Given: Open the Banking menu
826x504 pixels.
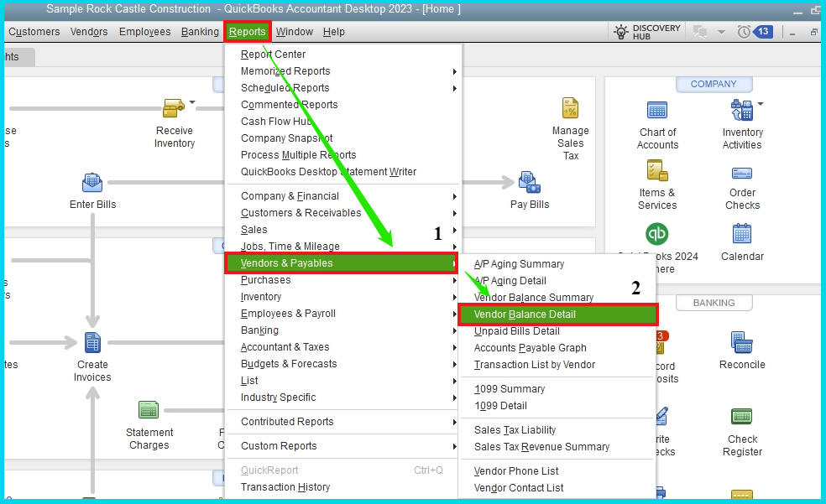Looking at the screenshot, I should point(200,32).
